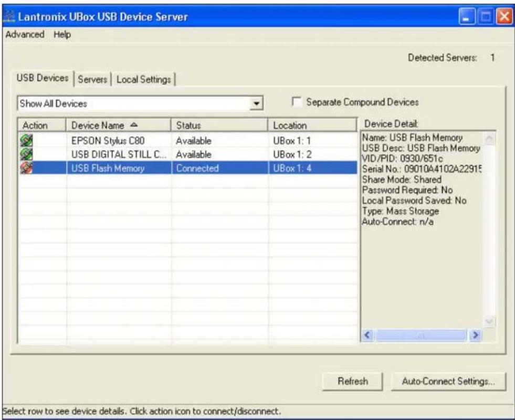Click the Auto-Connect: n/a line
This screenshot has width=515, height=420.
pos(397,222)
